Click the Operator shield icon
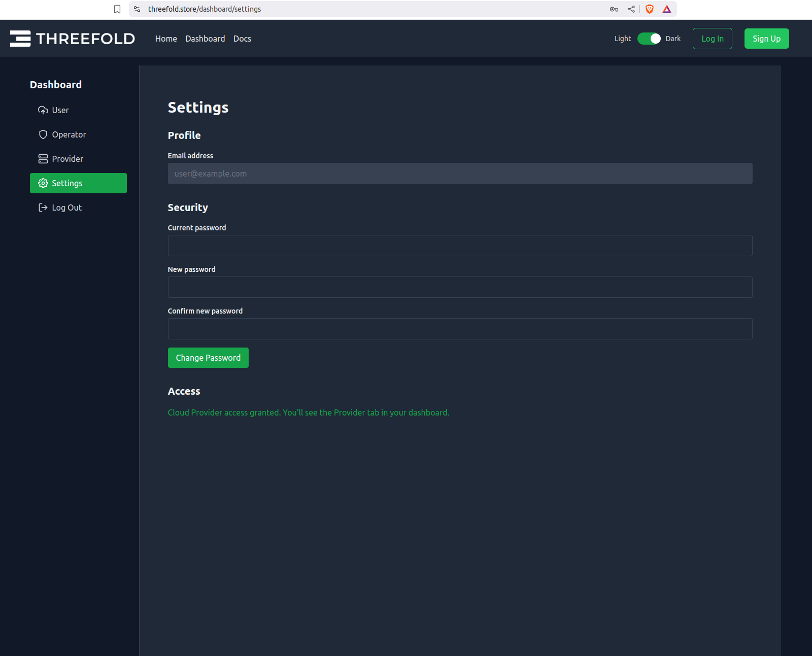The width and height of the screenshot is (812, 656). click(43, 134)
